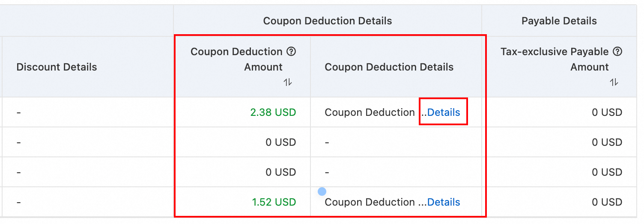
Task: Select the Payable Details group header
Action: pos(559,21)
